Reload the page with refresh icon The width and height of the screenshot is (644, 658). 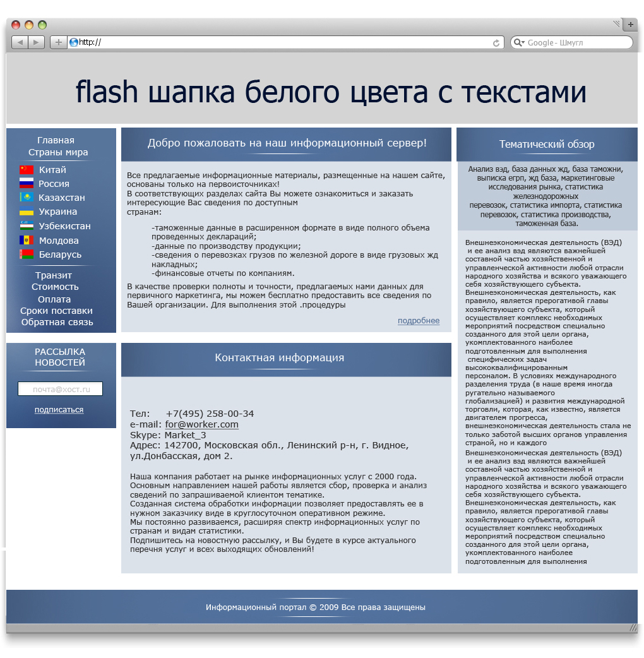click(x=496, y=43)
